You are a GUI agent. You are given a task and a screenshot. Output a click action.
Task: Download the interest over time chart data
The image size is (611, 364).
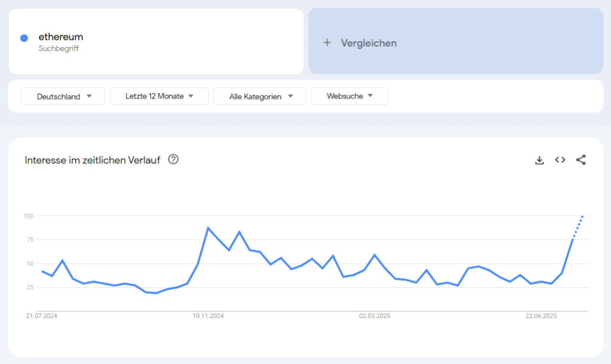pos(539,160)
